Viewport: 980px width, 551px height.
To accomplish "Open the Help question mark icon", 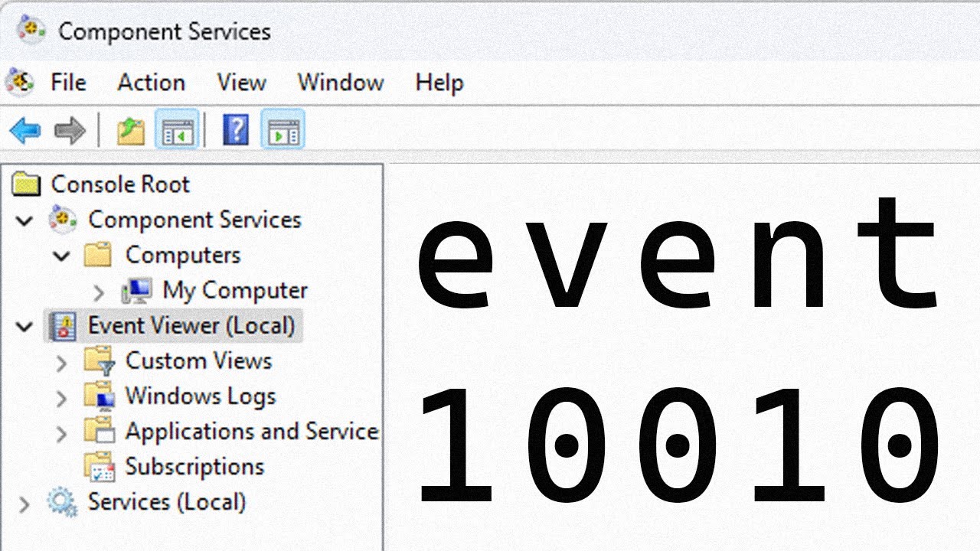I will (x=236, y=129).
